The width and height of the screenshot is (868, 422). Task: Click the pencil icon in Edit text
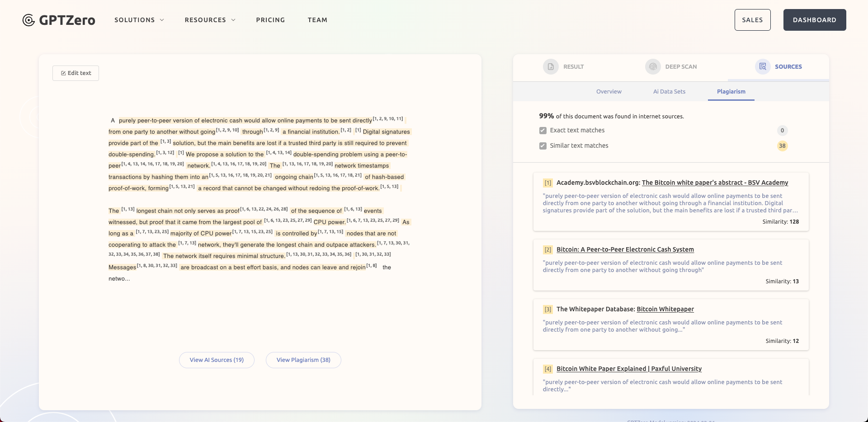click(63, 73)
